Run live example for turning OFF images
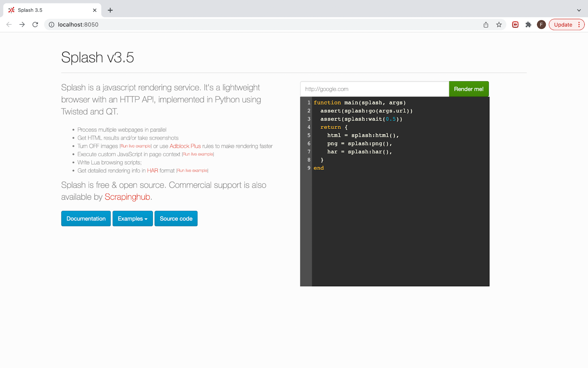588x368 pixels. coord(136,146)
